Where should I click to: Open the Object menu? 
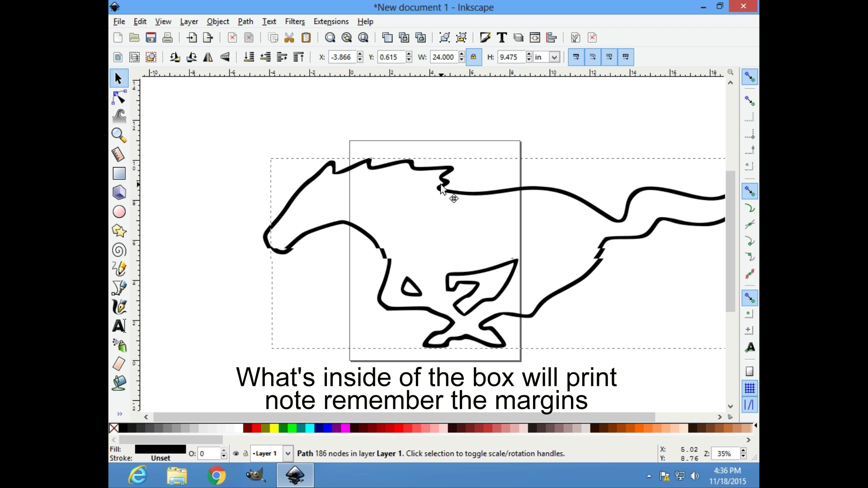(218, 21)
